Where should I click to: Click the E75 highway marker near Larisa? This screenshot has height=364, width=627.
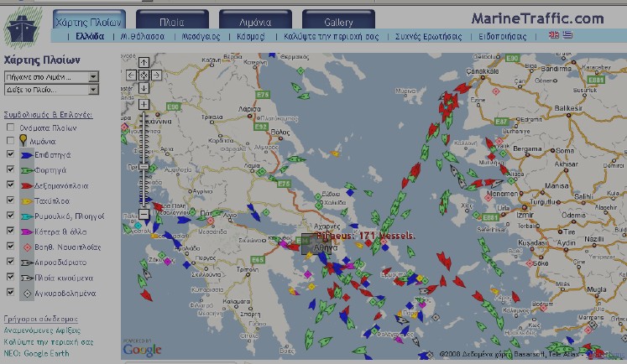[263, 95]
